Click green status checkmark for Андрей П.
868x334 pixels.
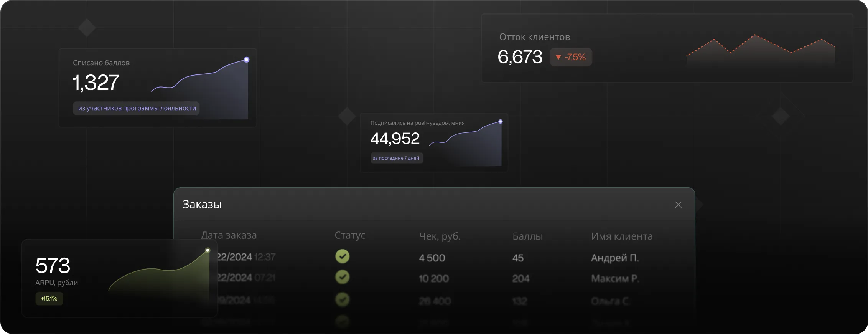coord(342,256)
